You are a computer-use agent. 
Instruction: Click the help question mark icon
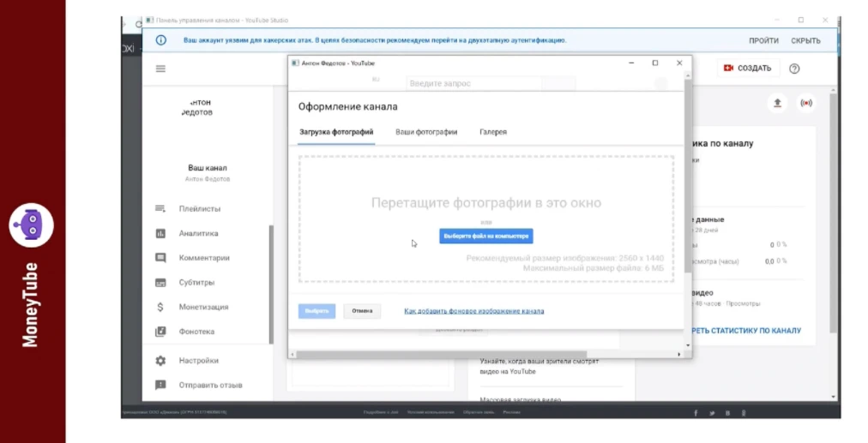pos(794,69)
